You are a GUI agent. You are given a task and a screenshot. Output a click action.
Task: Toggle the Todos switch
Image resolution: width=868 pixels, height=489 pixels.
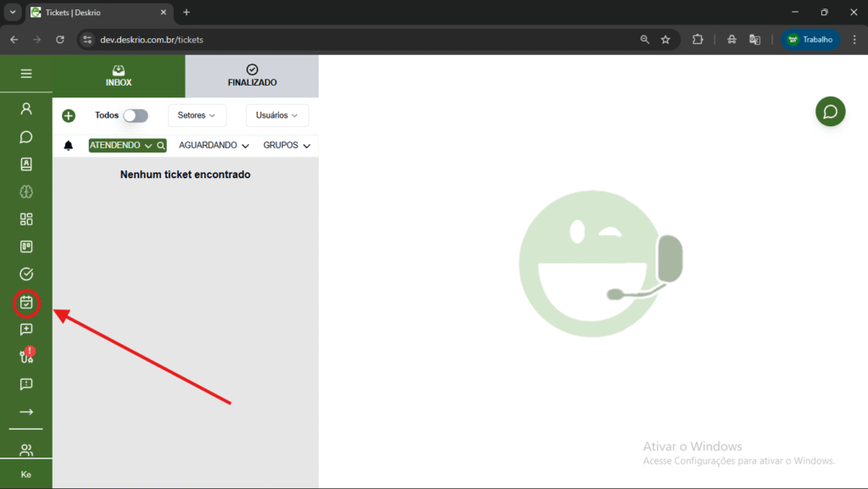pos(135,115)
